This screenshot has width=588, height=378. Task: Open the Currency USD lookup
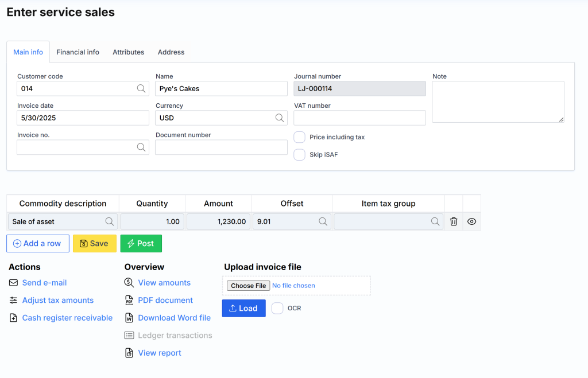click(x=280, y=118)
